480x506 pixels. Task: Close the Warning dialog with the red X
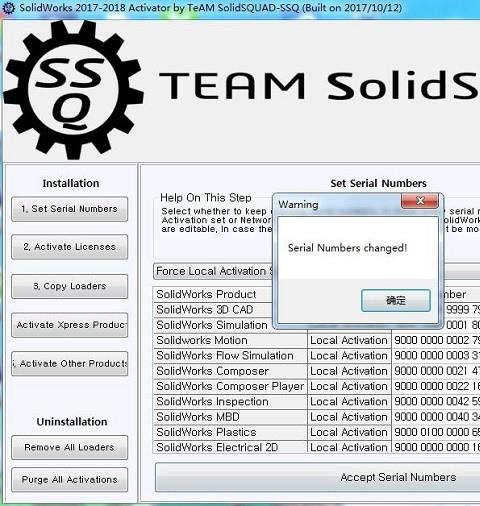[420, 201]
